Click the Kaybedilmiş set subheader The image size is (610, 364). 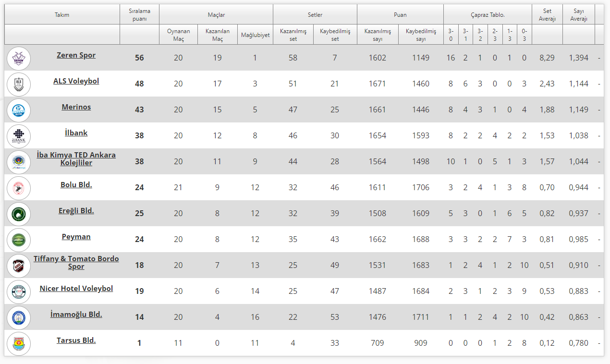[335, 35]
